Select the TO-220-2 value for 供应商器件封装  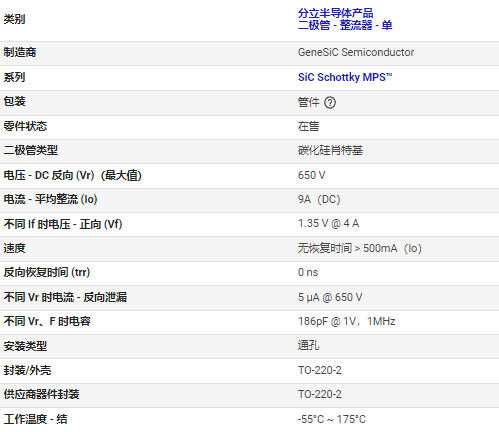(320, 394)
